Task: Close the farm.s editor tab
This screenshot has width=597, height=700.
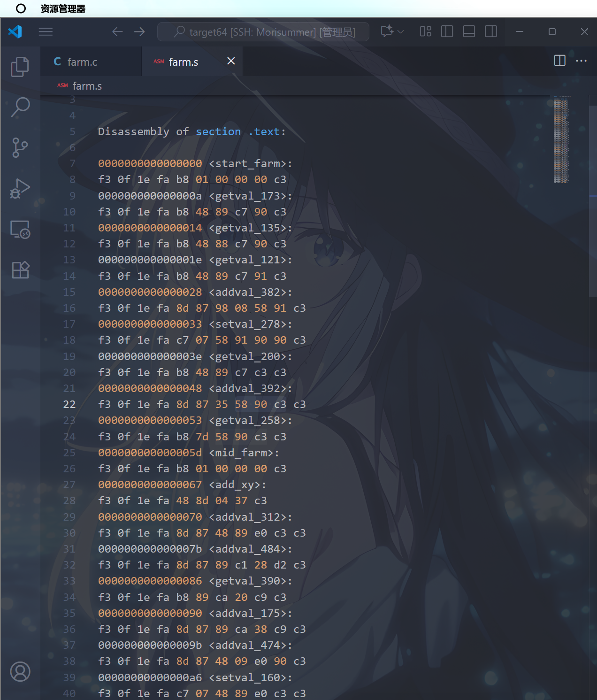Action: [231, 61]
